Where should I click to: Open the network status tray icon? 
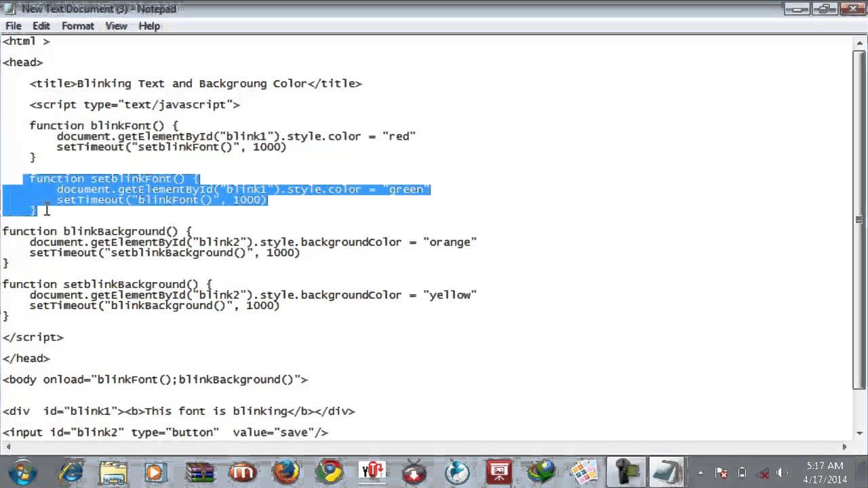click(762, 472)
